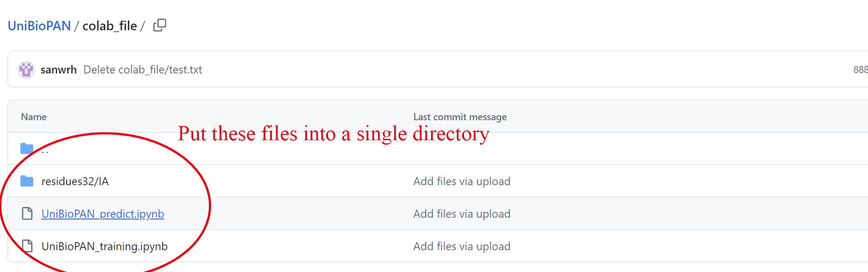Viewport: 868px width, 272px height.
Task: Open the UniBioPAN repository breadcrumb link
Action: click(x=39, y=26)
